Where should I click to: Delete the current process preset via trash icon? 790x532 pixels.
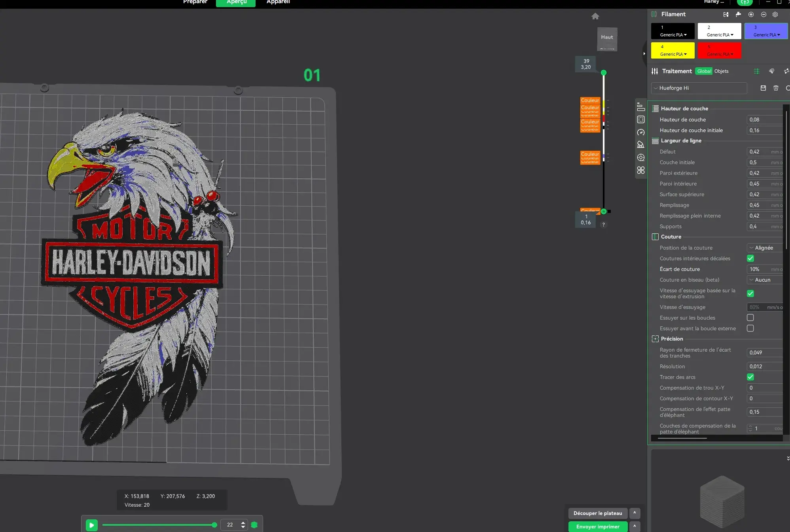click(x=776, y=88)
